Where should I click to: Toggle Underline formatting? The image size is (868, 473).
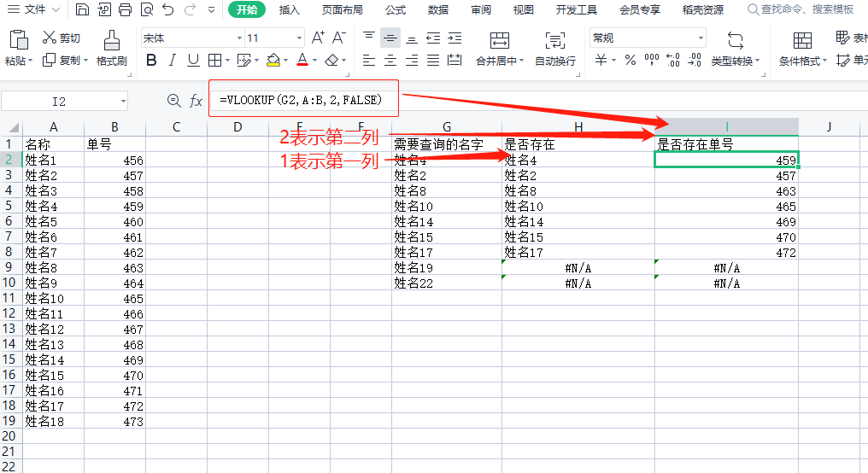193,60
